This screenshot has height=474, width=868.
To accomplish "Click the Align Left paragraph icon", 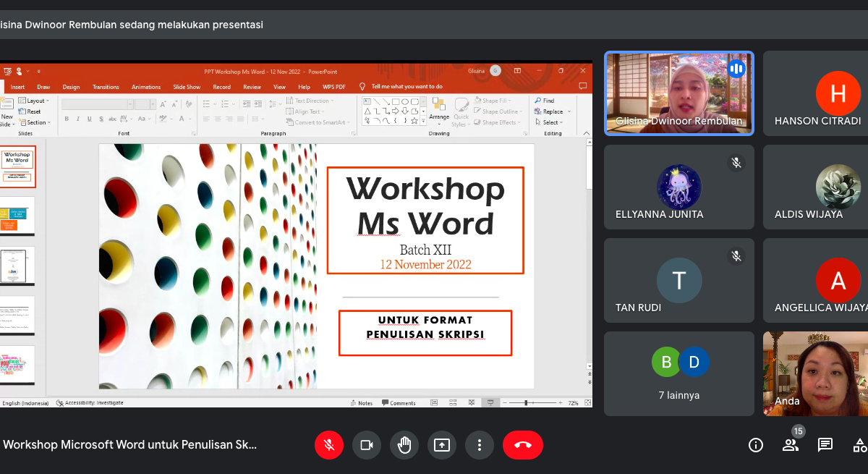I will 207,119.
